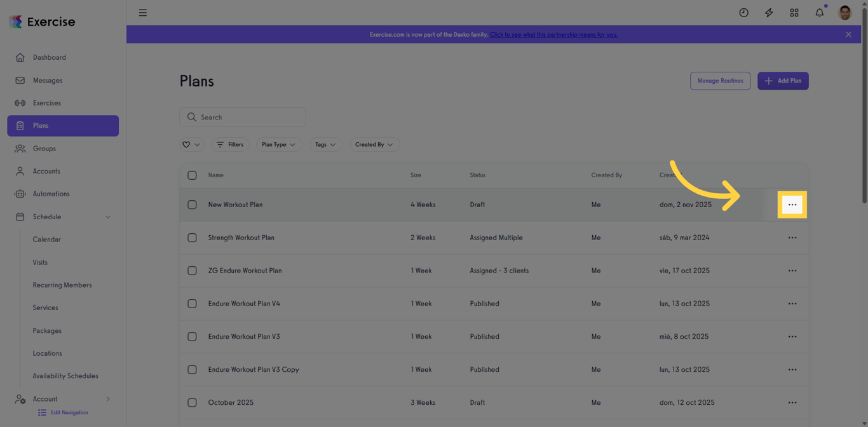Dismiss the Daxko announcement banner
Viewport: 868px width, 427px height.
[x=848, y=34]
